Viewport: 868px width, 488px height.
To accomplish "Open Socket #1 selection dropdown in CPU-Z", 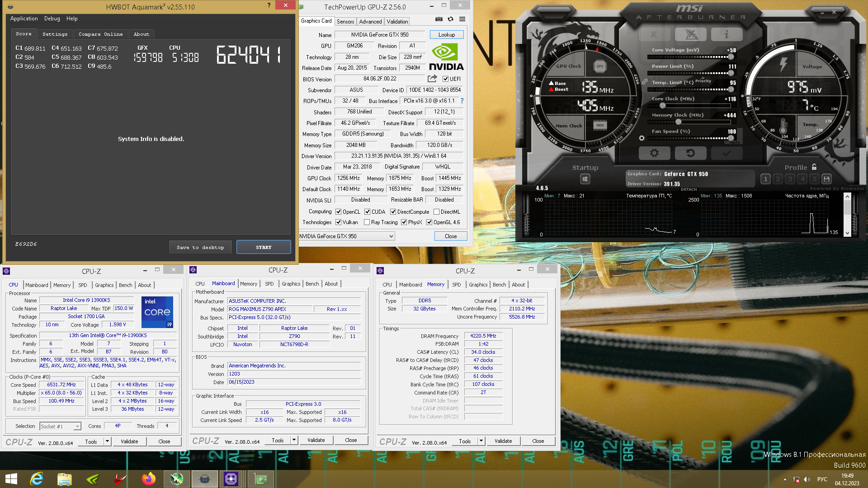I will 60,426.
